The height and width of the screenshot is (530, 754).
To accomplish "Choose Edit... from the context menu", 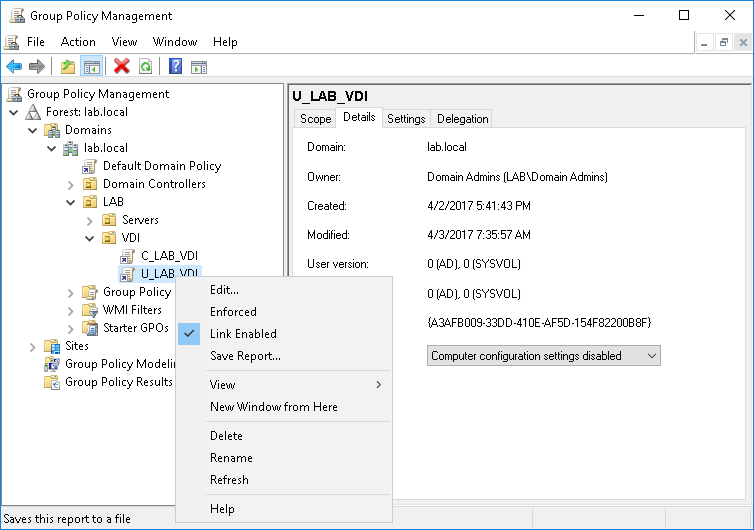I will 224,290.
